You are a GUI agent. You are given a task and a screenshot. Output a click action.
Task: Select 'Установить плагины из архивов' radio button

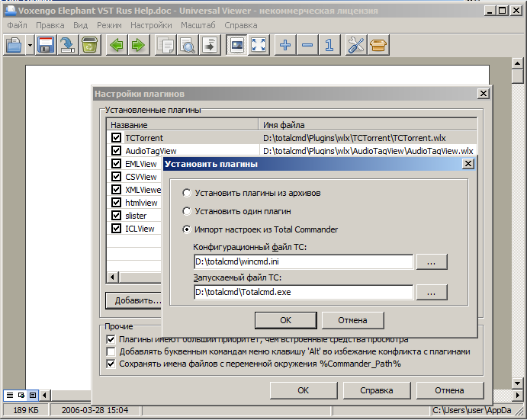(x=187, y=193)
